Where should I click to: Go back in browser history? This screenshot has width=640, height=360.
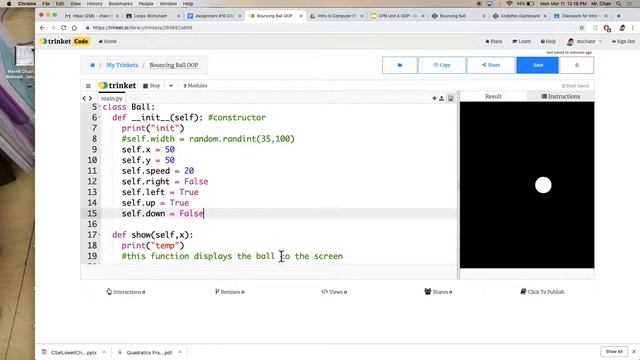[x=42, y=28]
